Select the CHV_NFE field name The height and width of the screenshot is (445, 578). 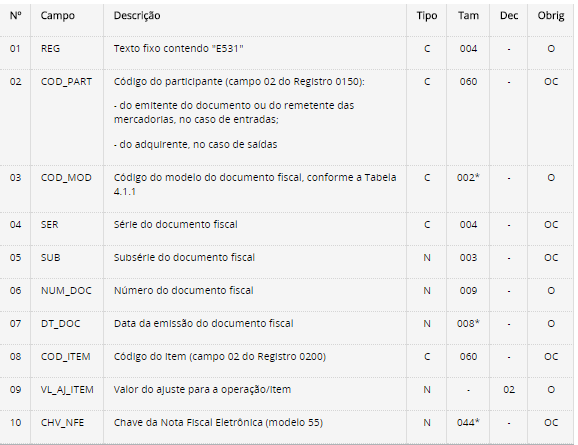tap(62, 423)
